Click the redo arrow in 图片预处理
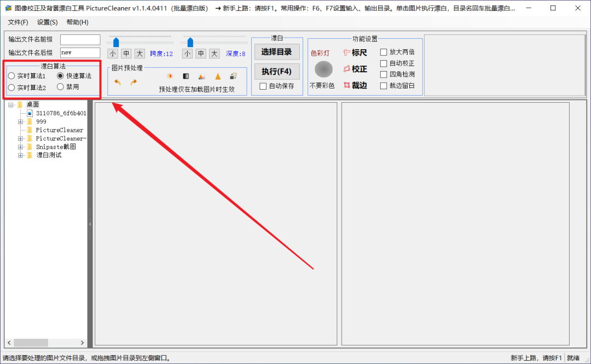 (x=134, y=82)
